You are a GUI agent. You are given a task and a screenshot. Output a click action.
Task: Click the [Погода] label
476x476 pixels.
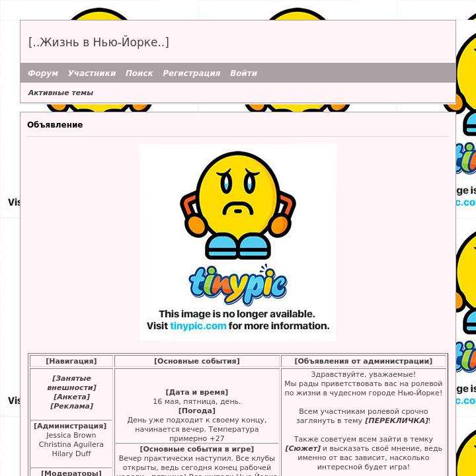[197, 411]
